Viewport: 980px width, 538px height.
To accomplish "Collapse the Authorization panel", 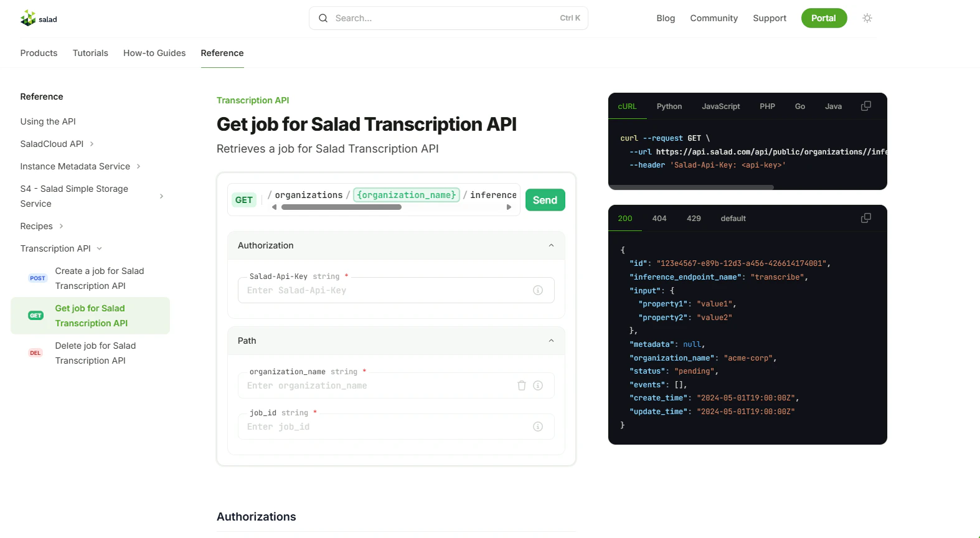I will click(x=551, y=245).
